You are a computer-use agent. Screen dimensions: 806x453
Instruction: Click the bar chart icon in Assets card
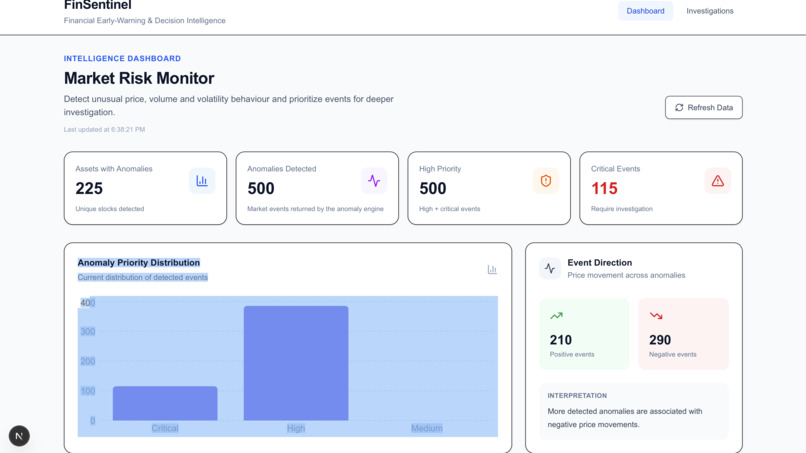point(202,181)
